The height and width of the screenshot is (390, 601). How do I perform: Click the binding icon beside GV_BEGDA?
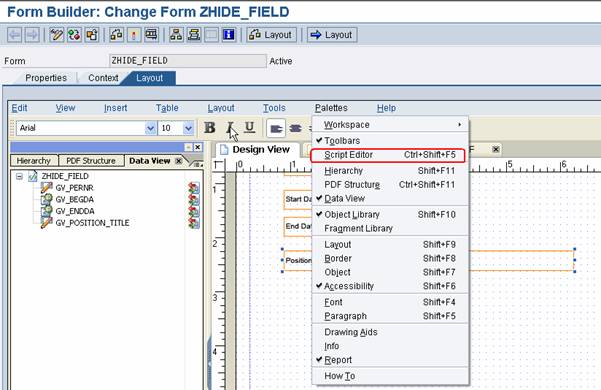tap(194, 199)
